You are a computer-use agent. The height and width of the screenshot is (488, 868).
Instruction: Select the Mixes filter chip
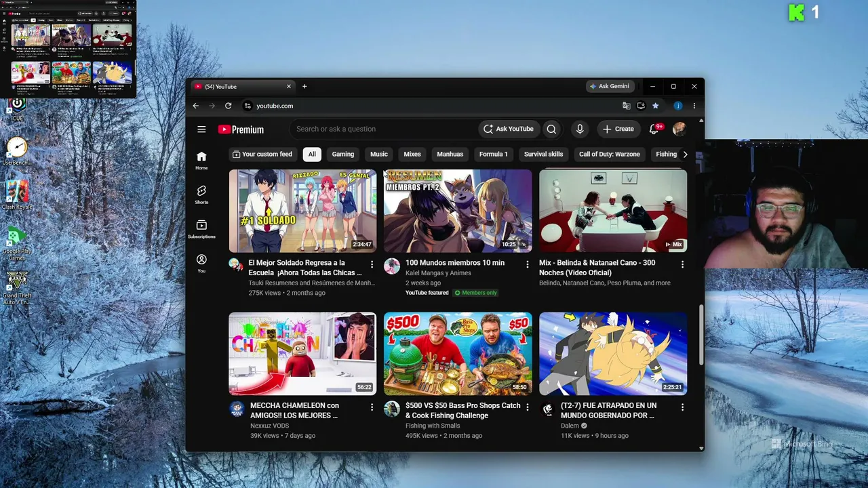(x=412, y=155)
